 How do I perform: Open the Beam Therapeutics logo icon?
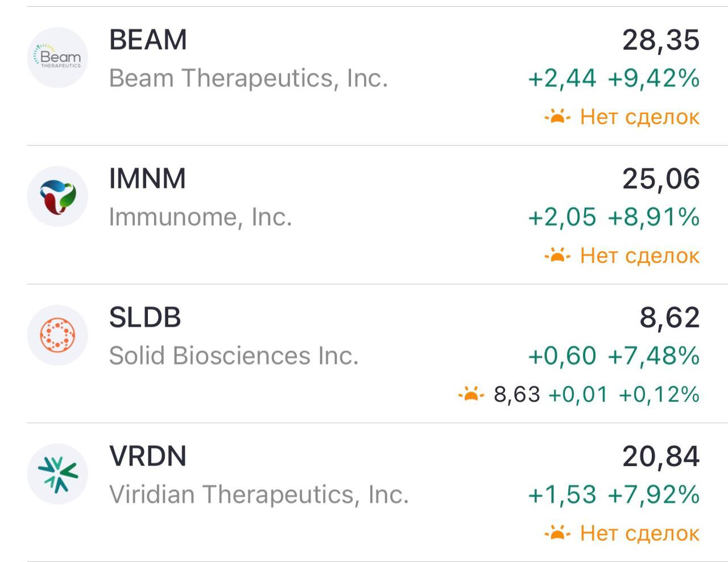(57, 57)
